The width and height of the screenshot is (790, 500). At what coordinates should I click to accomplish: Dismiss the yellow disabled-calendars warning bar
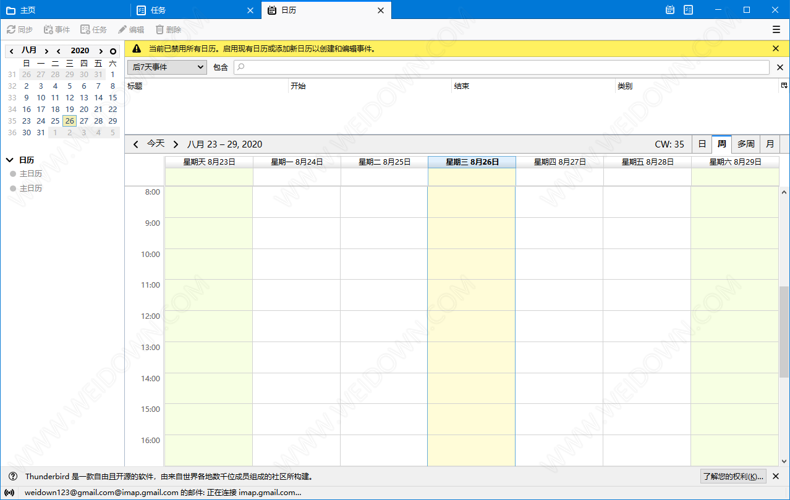776,49
